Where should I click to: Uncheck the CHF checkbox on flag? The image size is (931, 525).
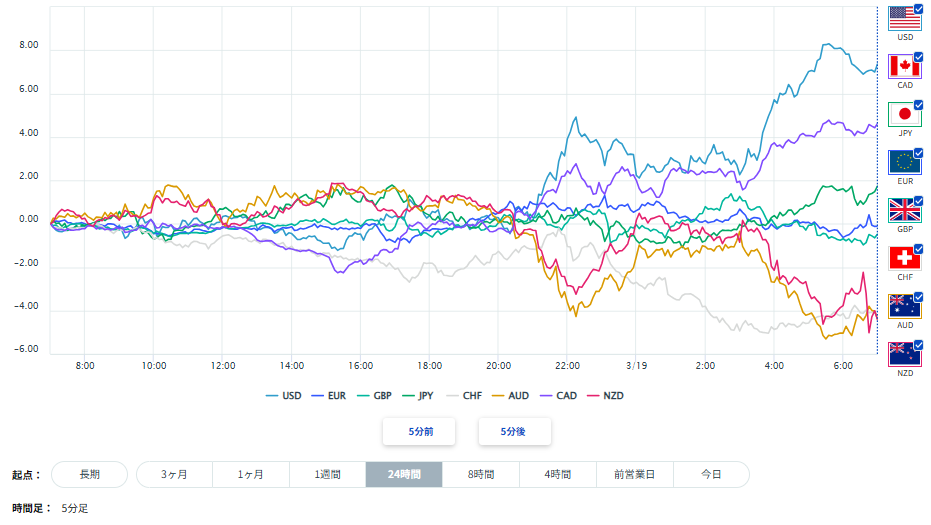pos(919,249)
